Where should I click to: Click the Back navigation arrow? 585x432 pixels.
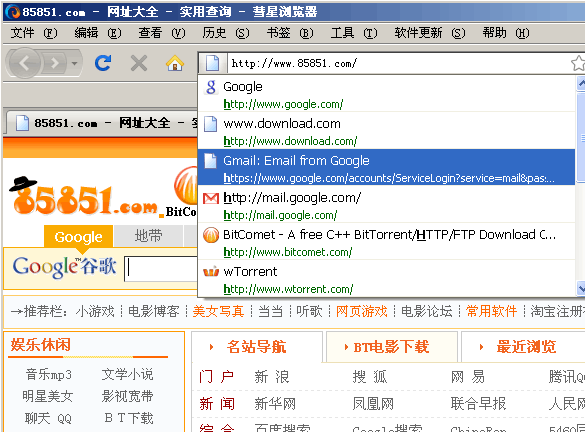24,63
